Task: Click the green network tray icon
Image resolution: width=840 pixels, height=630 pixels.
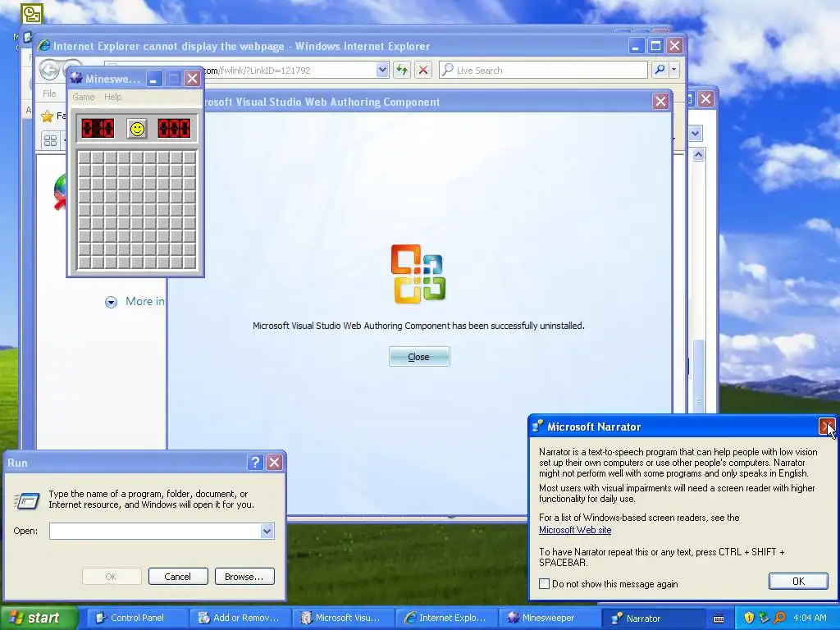Action: [764, 618]
